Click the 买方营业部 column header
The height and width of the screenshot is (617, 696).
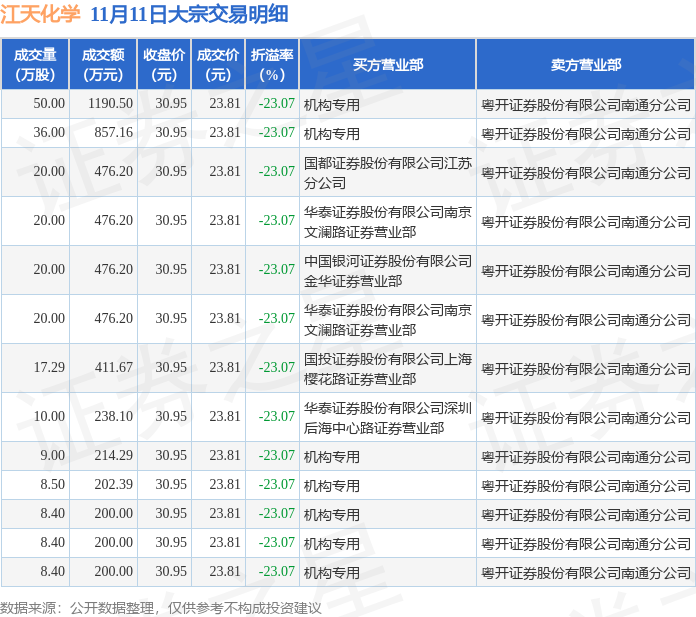pyautogui.click(x=387, y=64)
